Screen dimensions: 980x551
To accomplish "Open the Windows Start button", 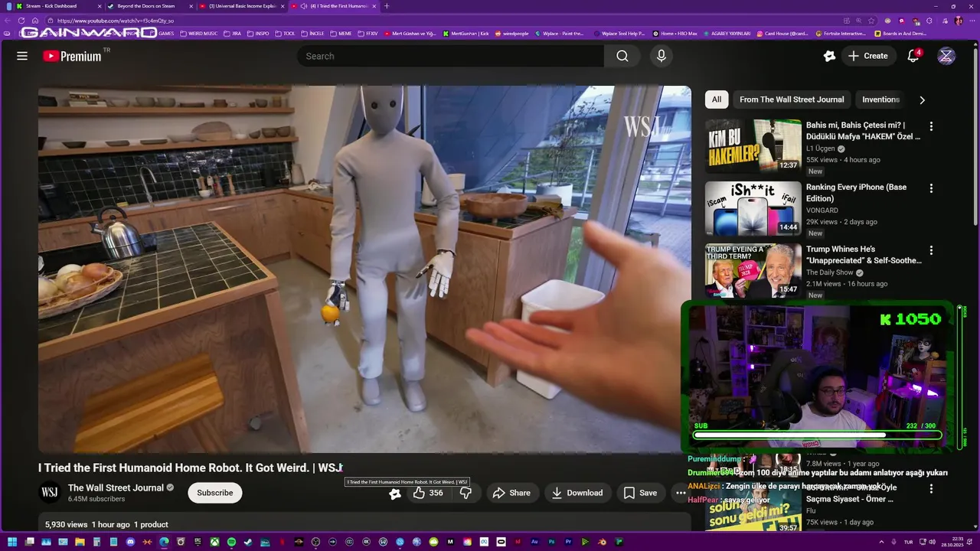I will [12, 542].
